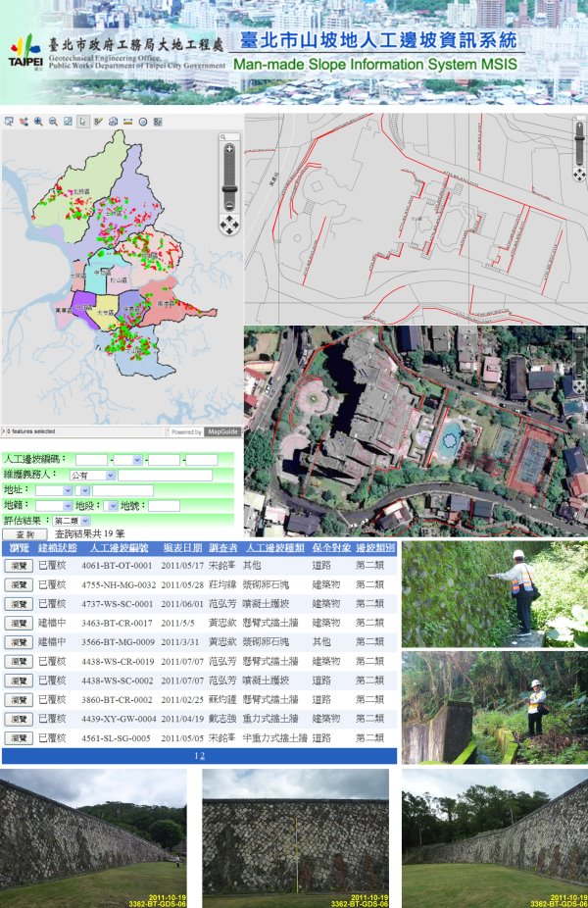This screenshot has height=908, width=588.
Task: Open the 地段 dropdown
Action: tap(111, 506)
